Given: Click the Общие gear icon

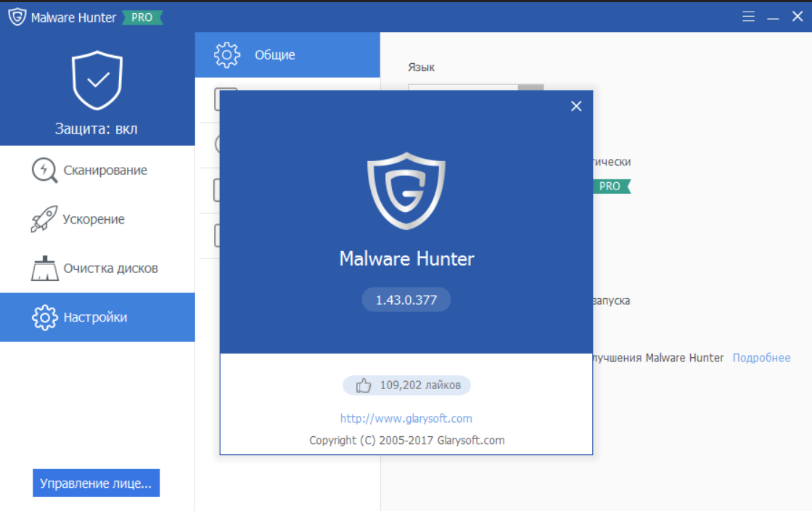Looking at the screenshot, I should tap(227, 55).
